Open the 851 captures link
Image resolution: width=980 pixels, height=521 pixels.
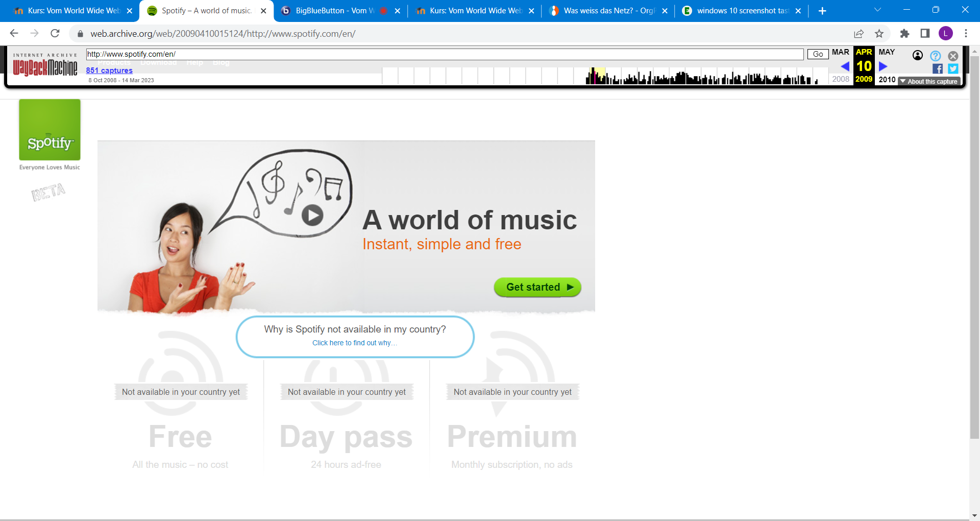click(109, 70)
